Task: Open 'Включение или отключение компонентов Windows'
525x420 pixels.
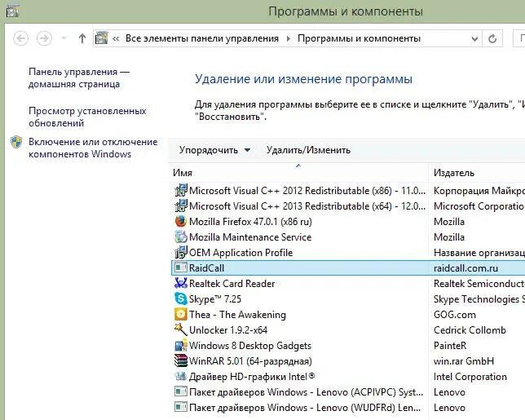Action: pos(93,148)
